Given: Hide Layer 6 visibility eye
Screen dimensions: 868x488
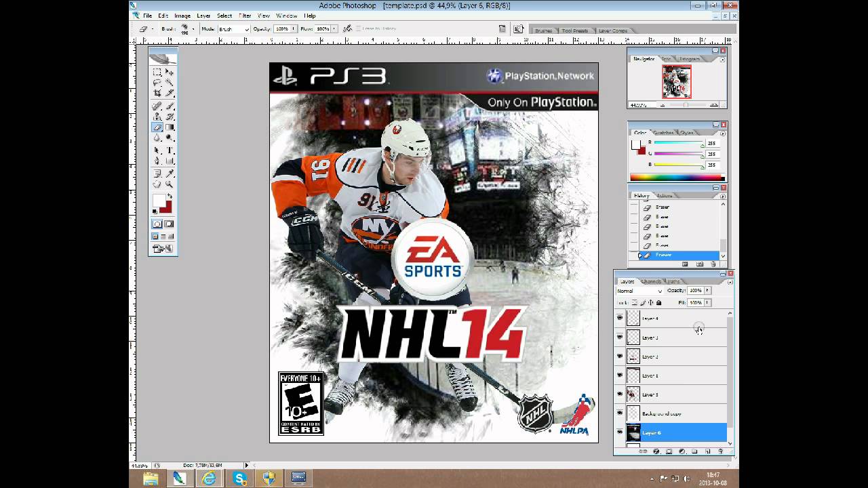Looking at the screenshot, I should click(x=619, y=432).
